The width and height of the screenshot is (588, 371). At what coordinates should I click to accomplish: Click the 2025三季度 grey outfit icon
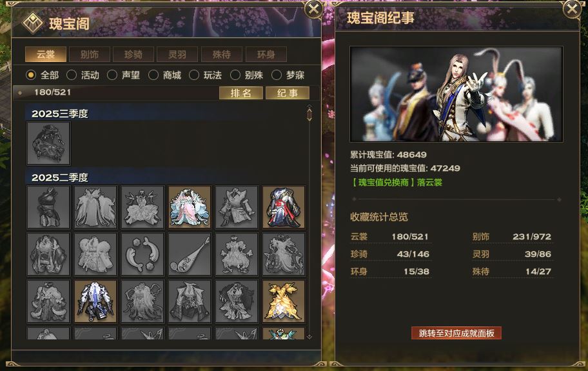tap(48, 143)
